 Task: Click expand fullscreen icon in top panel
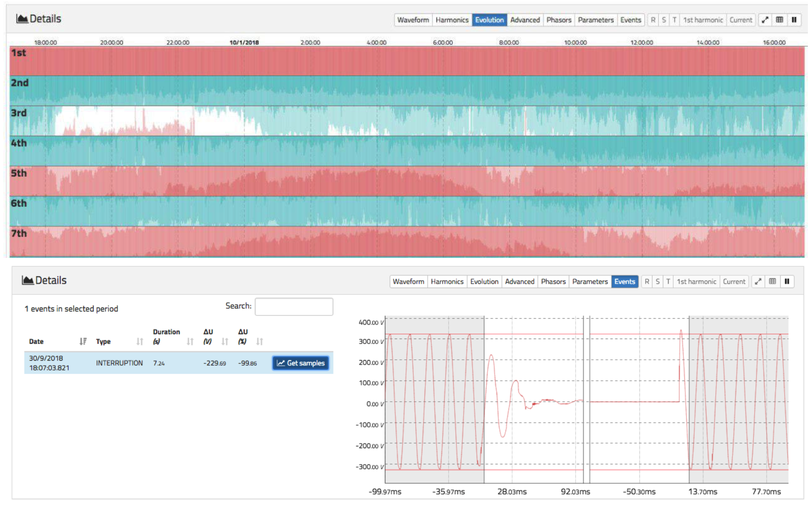coord(765,20)
